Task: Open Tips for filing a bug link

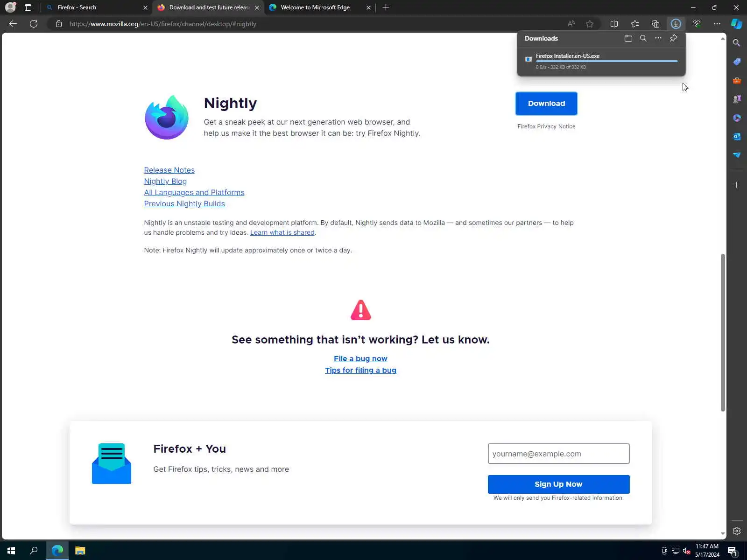Action: [x=360, y=371]
